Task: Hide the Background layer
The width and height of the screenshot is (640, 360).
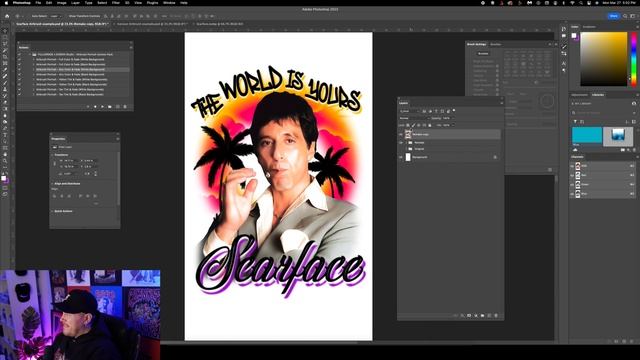Action: pos(401,157)
